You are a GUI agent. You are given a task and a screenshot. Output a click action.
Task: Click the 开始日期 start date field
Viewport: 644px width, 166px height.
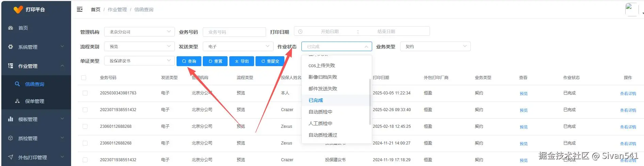click(330, 31)
